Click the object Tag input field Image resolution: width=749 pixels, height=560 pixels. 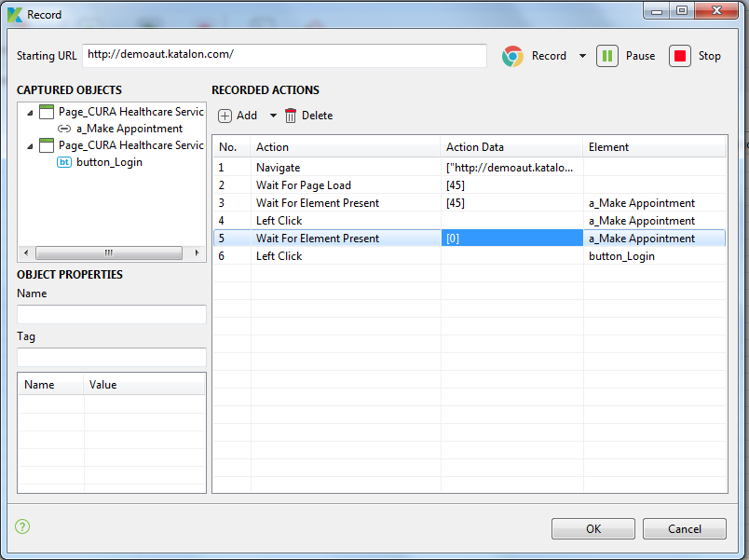click(111, 358)
